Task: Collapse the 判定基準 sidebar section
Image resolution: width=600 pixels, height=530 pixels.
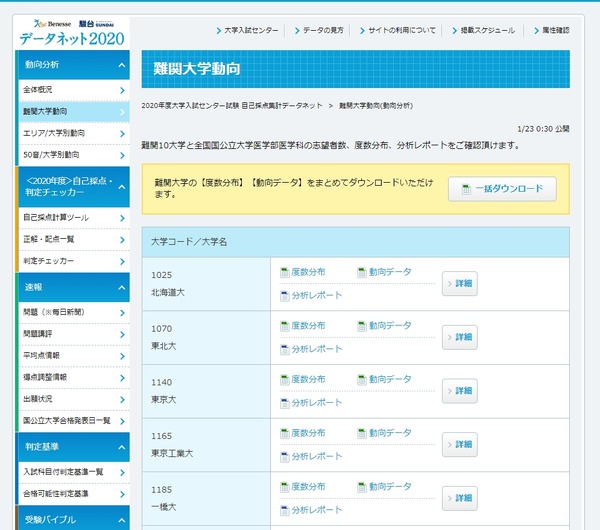Action: click(x=122, y=446)
